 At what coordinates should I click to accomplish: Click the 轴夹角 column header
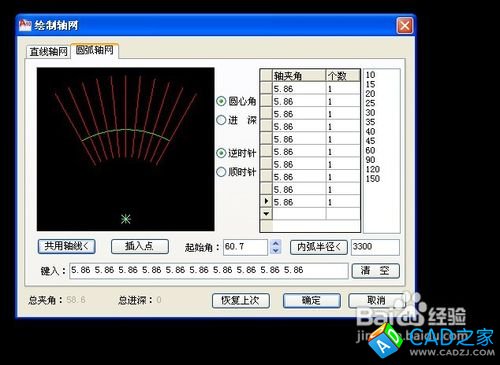tap(299, 76)
